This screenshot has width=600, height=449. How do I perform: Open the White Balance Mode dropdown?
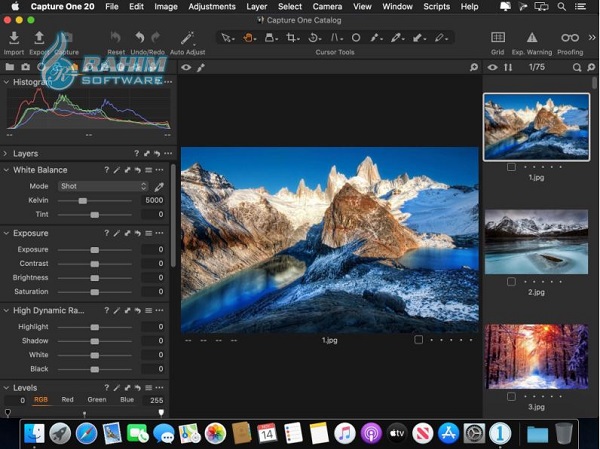103,186
